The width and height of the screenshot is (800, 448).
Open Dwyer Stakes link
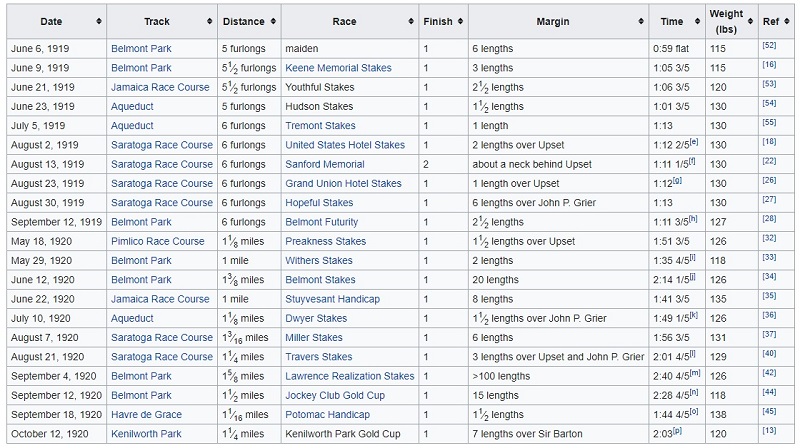tap(316, 318)
